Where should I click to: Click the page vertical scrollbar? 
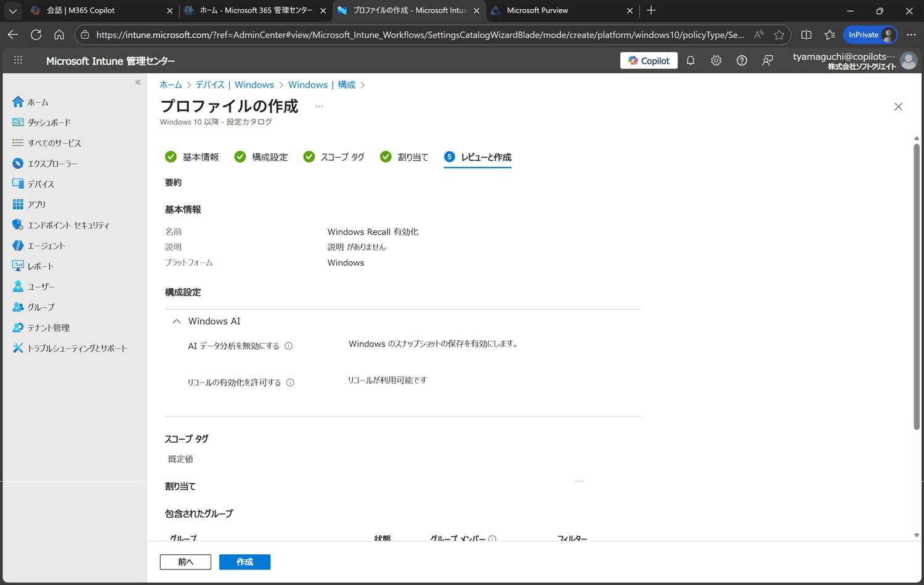coord(917,286)
